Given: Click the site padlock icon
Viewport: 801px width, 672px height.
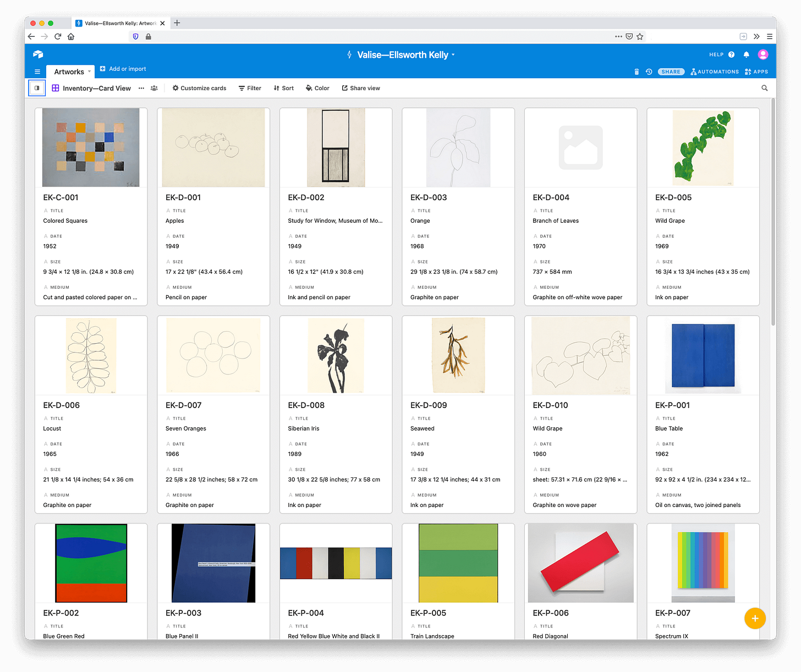Looking at the screenshot, I should 148,36.
